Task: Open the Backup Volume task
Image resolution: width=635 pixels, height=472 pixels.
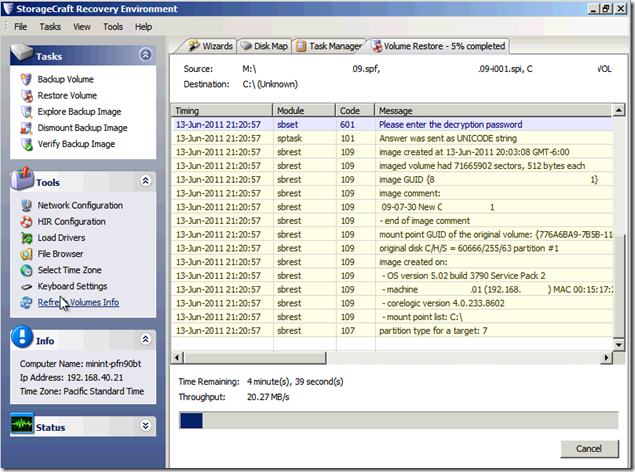Action: 66,79
